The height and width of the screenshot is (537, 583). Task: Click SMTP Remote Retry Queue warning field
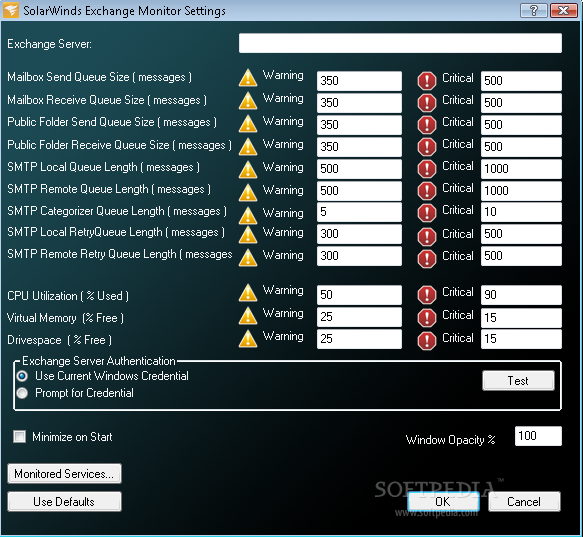359,256
